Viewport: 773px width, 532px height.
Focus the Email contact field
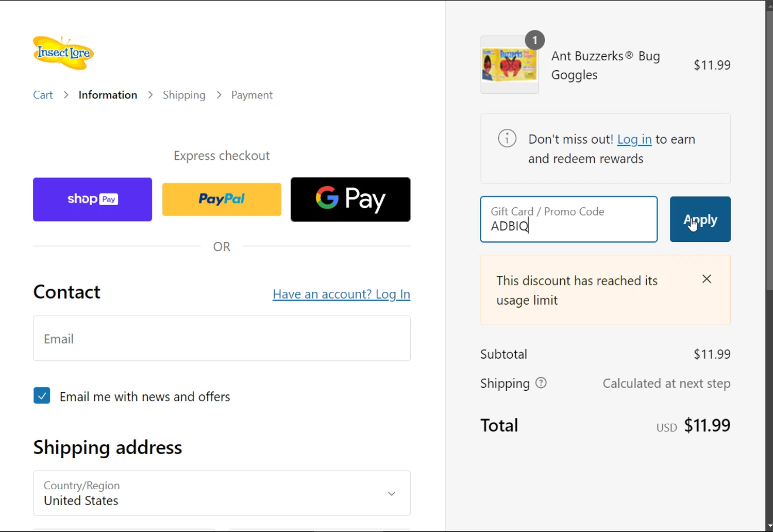[222, 339]
